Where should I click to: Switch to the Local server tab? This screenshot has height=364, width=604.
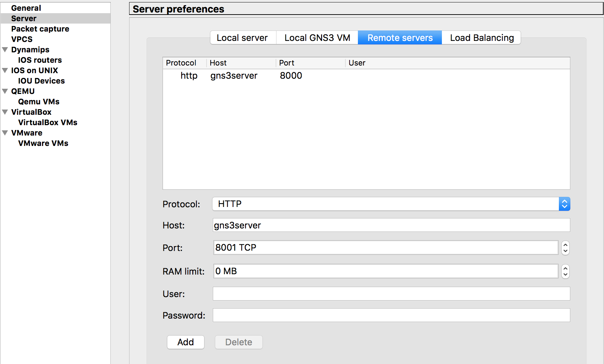click(x=243, y=37)
